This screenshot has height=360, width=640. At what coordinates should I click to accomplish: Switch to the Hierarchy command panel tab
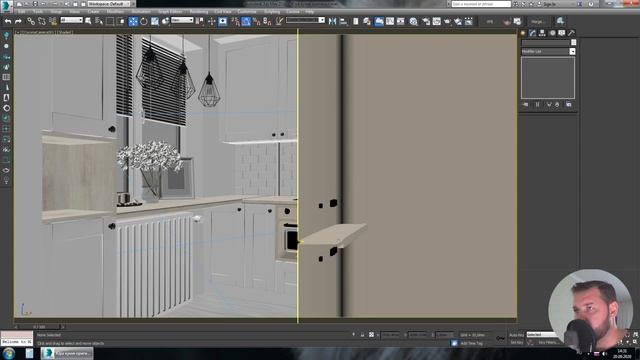pyautogui.click(x=542, y=33)
